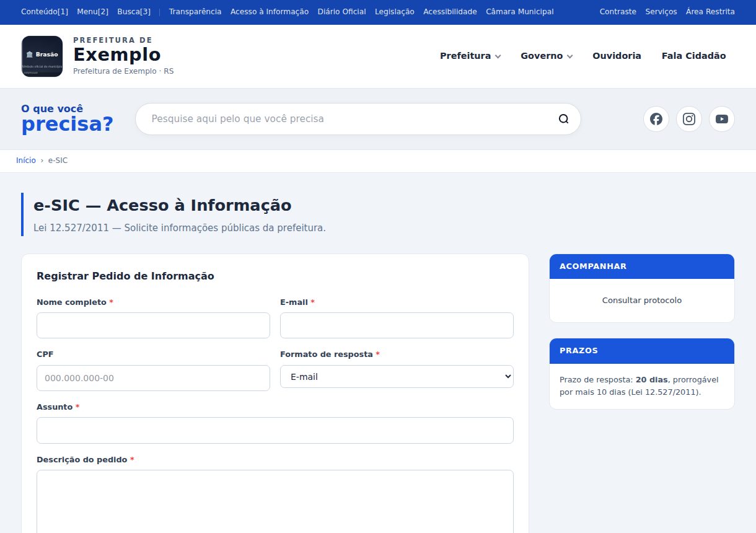Viewport: 756px width, 533px height.
Task: Open the Fala Cidadão menu item
Action: tap(693, 56)
